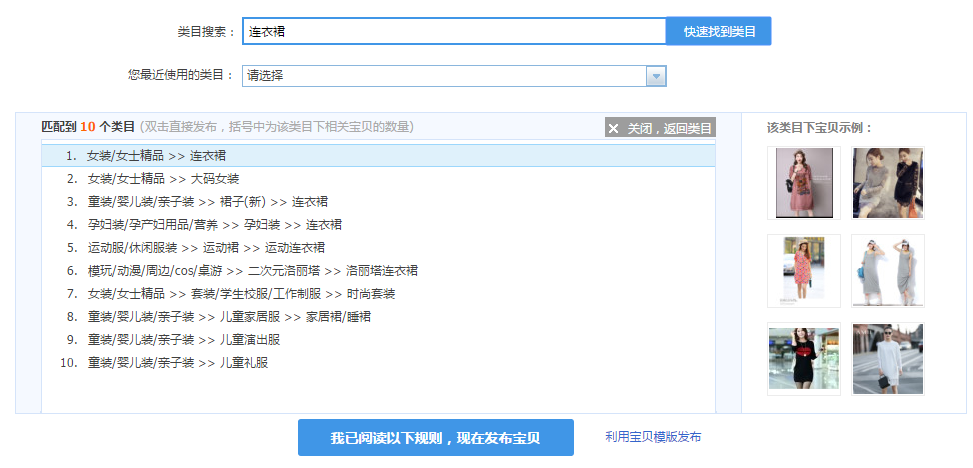Select category 女装/女士精品 >> 大码女装
The height and width of the screenshot is (468, 973).
(x=163, y=179)
